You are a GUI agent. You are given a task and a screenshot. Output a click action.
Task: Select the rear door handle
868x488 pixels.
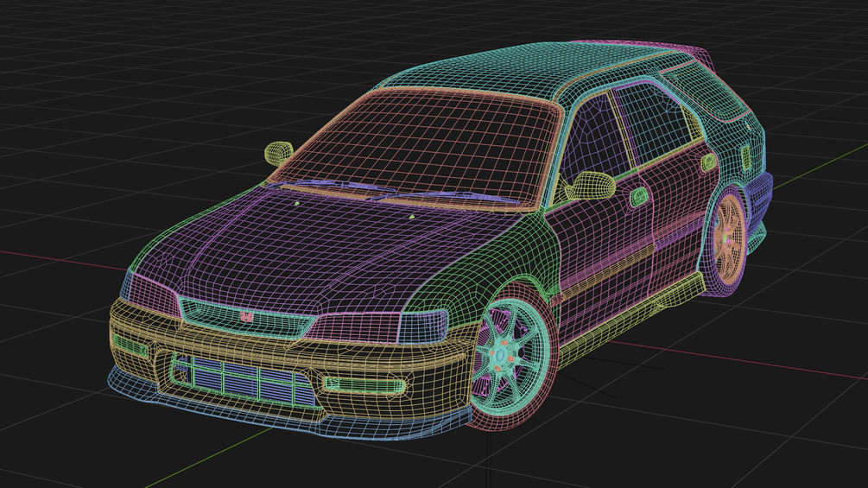(x=708, y=162)
